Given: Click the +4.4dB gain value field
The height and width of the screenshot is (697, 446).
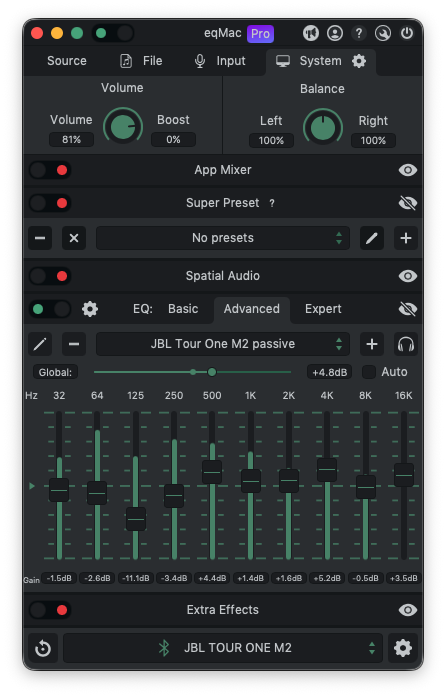Looking at the screenshot, I should click(x=212, y=578).
